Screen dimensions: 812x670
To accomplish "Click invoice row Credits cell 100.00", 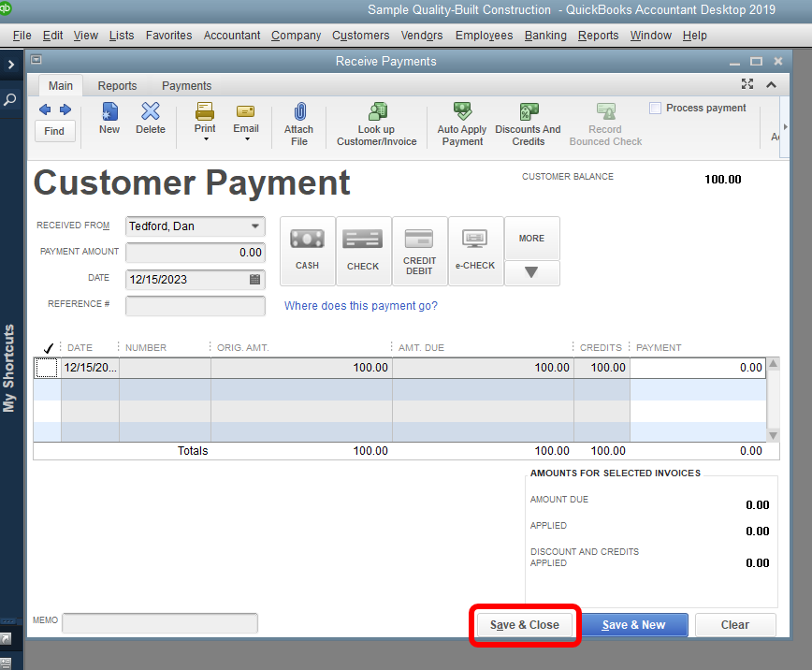I will [x=602, y=368].
